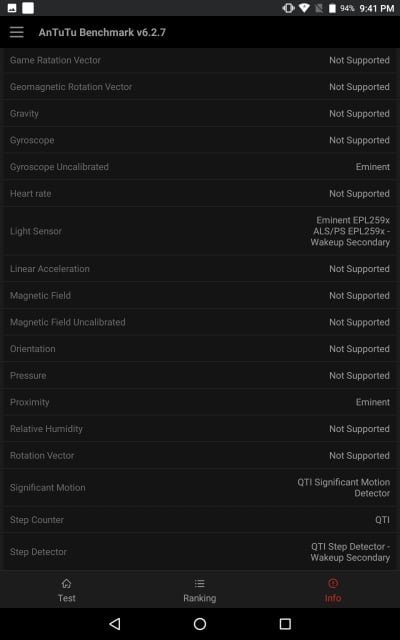Tap the Test home icon
The height and width of the screenshot is (640, 400).
pos(67,583)
